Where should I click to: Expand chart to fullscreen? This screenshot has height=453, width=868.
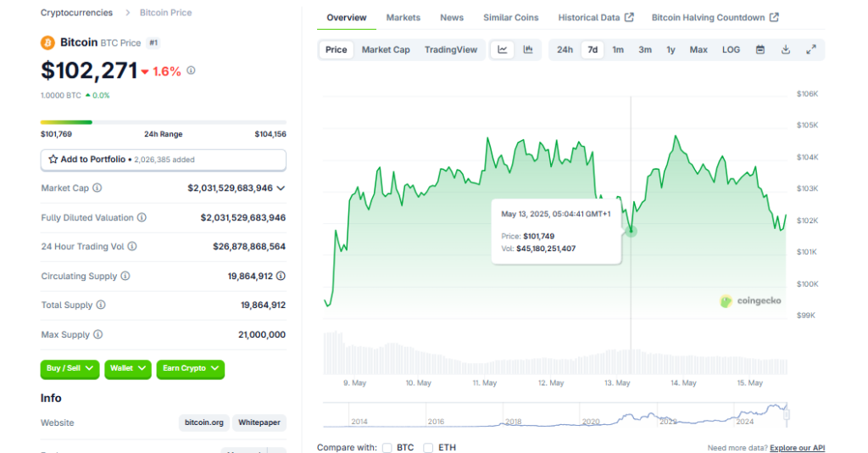pos(811,49)
